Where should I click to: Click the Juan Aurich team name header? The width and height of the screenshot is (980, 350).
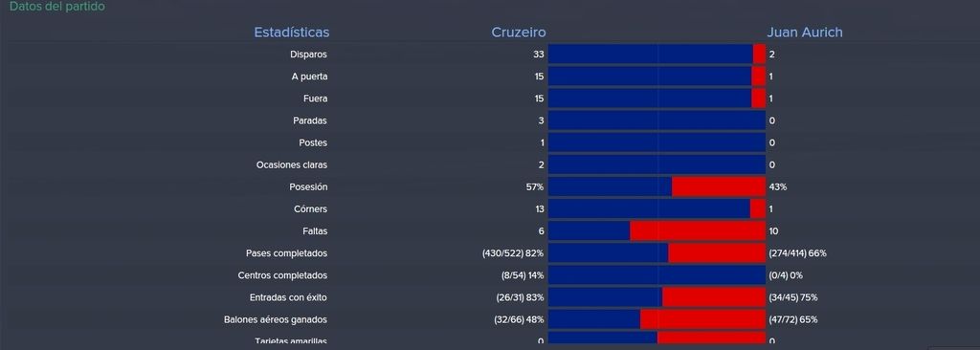[x=804, y=33]
